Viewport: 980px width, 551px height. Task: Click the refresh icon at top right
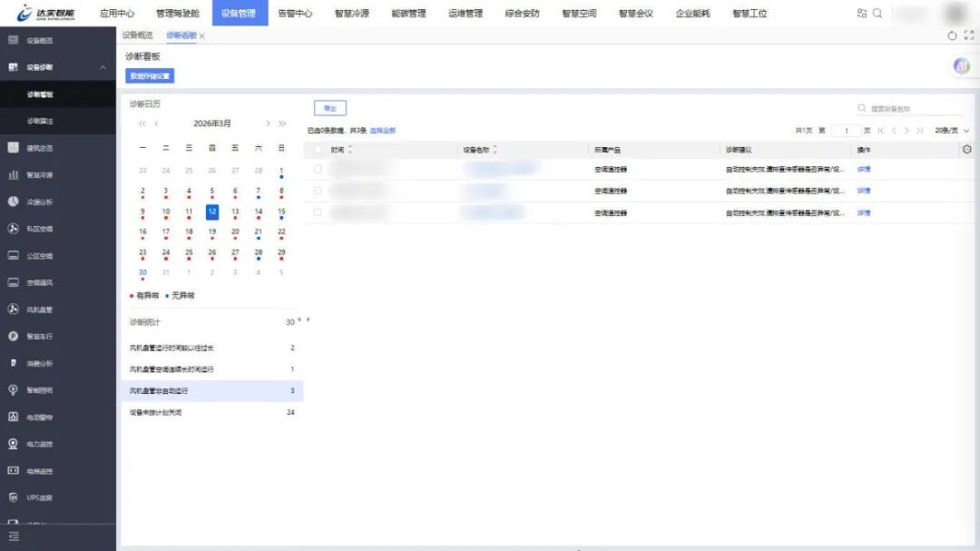click(x=952, y=35)
